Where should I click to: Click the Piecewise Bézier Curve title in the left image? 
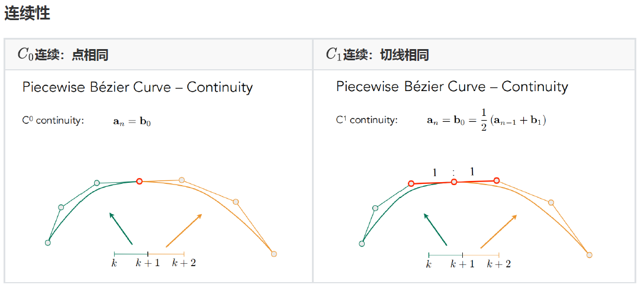137,88
